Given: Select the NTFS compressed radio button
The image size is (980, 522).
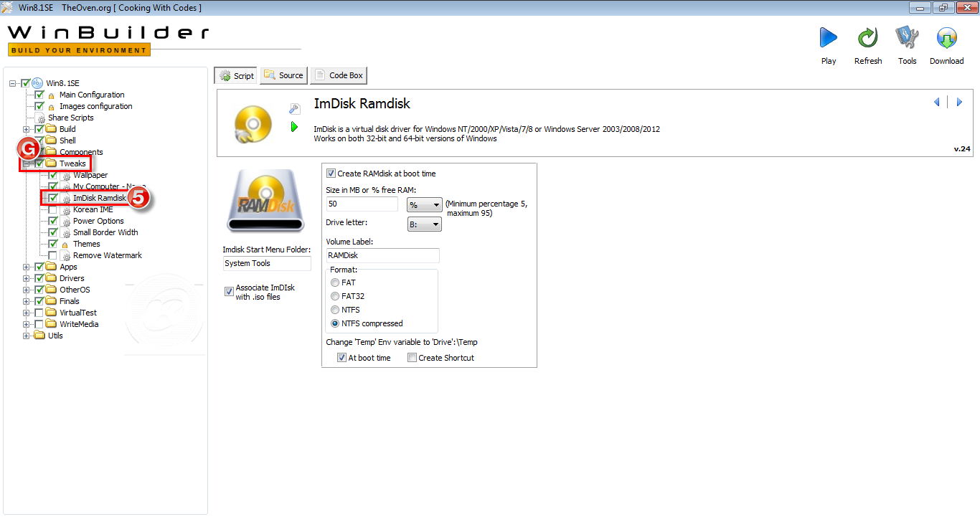Looking at the screenshot, I should point(335,323).
